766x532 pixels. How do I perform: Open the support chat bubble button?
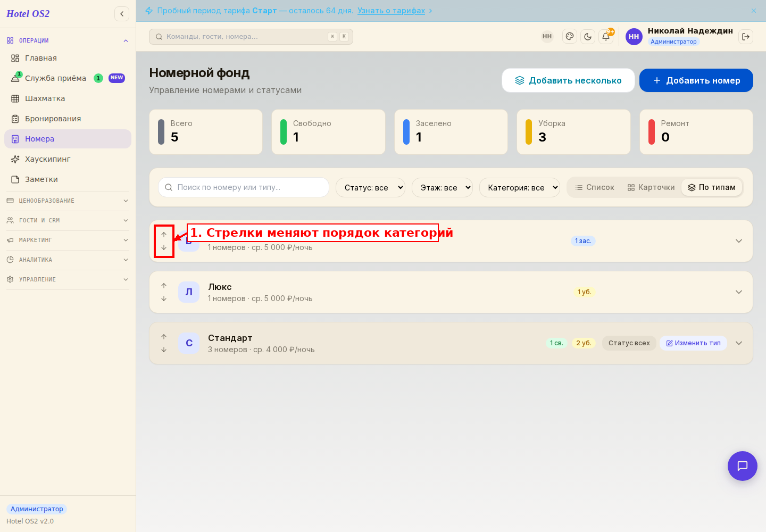(743, 466)
